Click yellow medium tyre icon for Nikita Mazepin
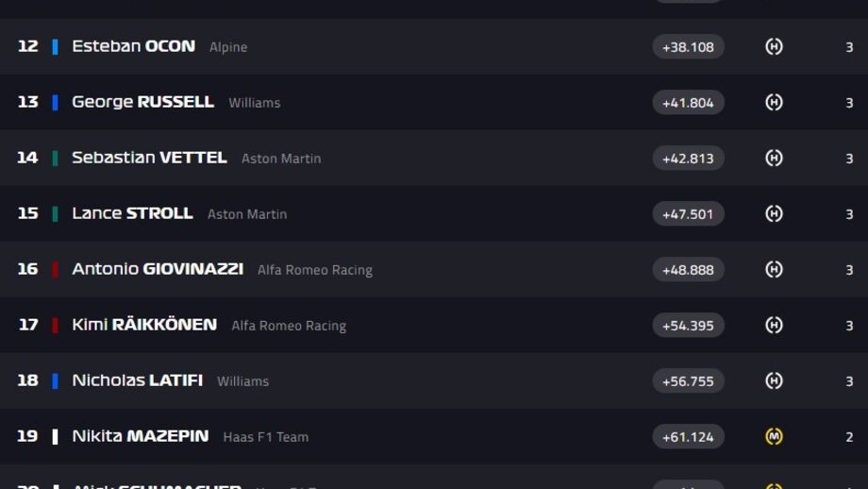868x489 pixels. [x=774, y=436]
